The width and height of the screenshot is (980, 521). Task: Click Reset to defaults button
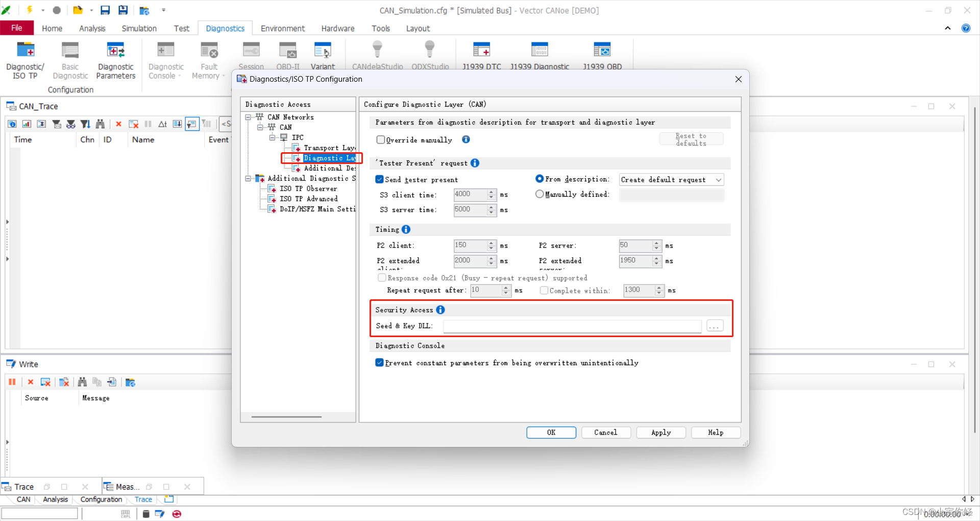[691, 139]
